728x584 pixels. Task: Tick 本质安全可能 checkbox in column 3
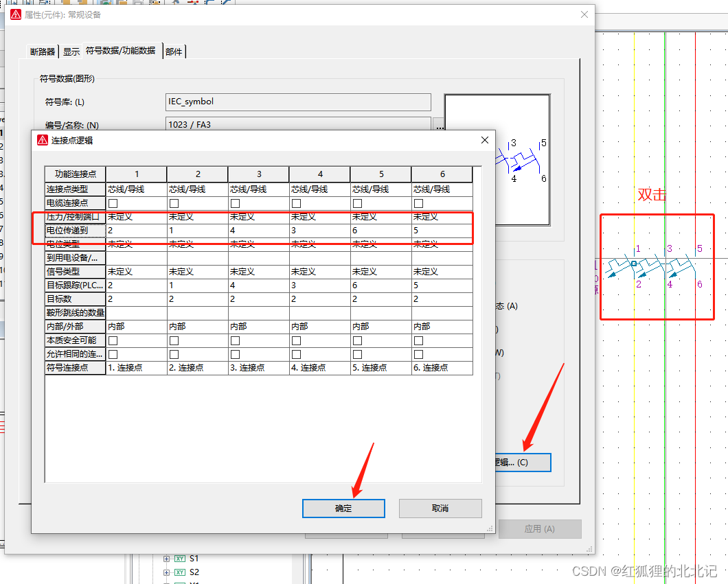click(x=235, y=340)
